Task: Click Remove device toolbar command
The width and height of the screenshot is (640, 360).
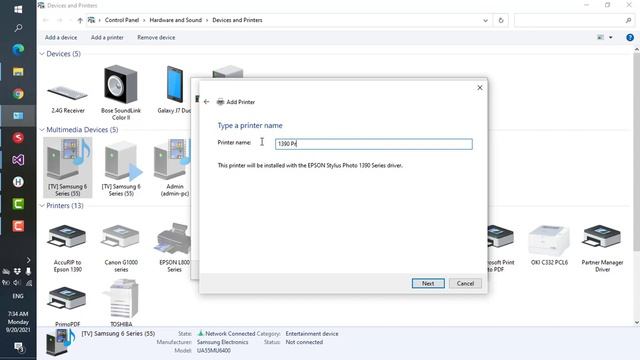Action: tap(156, 38)
